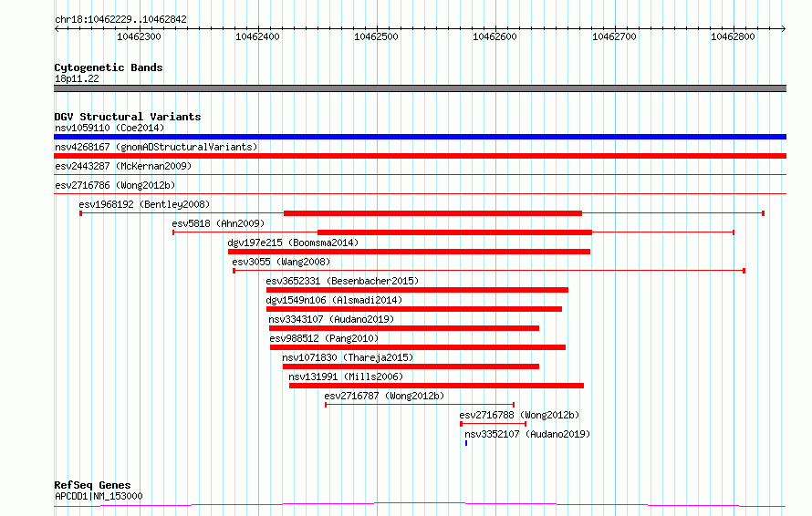The image size is (812, 516).
Task: Click nsv3352107 (Audano2019) variant label
Action: coord(527,434)
